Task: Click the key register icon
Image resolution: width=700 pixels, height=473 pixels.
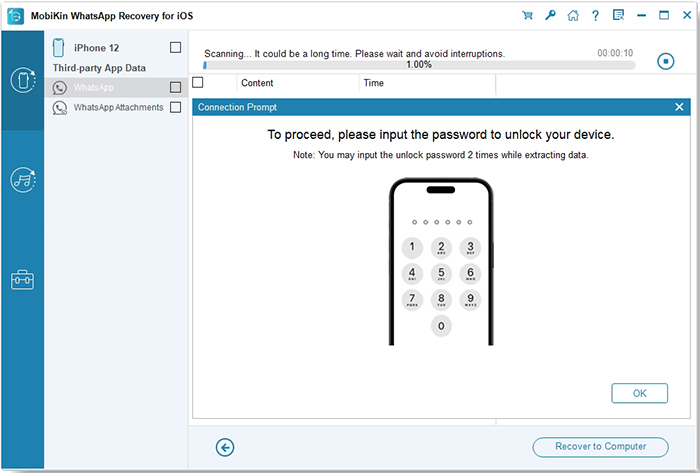Action: (x=550, y=16)
